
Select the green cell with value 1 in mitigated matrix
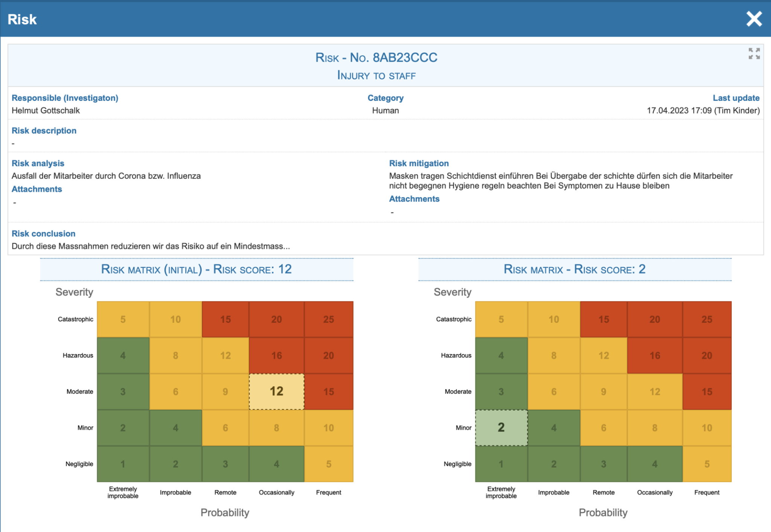501,464
